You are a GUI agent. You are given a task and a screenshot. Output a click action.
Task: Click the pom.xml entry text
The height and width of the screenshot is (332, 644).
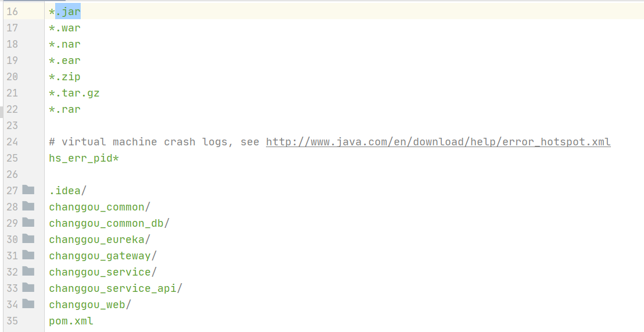pos(71,322)
